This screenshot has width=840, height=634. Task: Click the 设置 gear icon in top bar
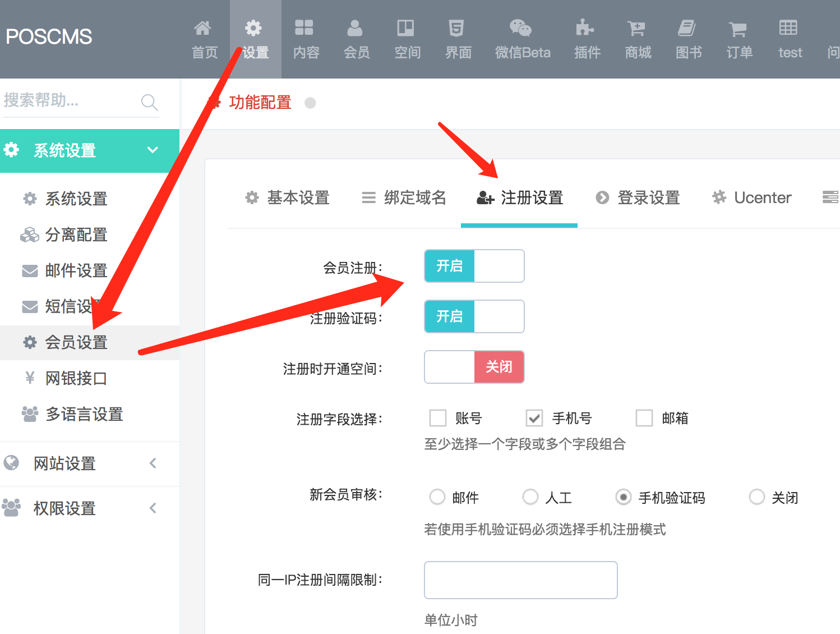tap(253, 27)
